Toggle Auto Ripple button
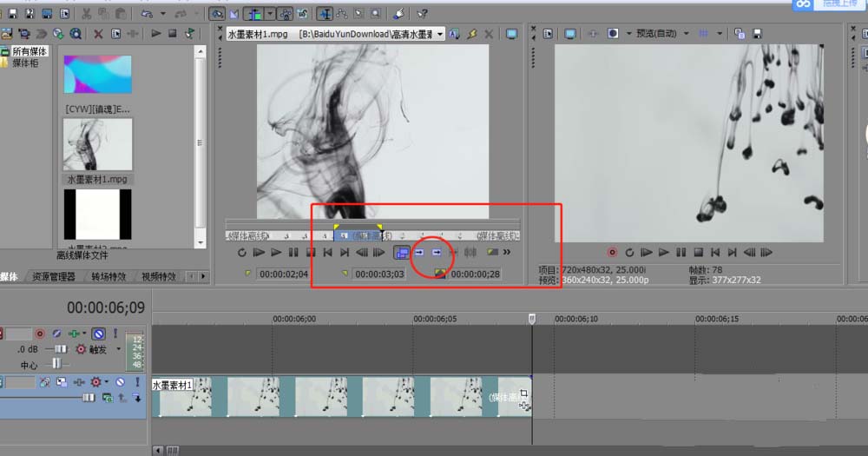The height and width of the screenshot is (456, 868). pos(254,13)
